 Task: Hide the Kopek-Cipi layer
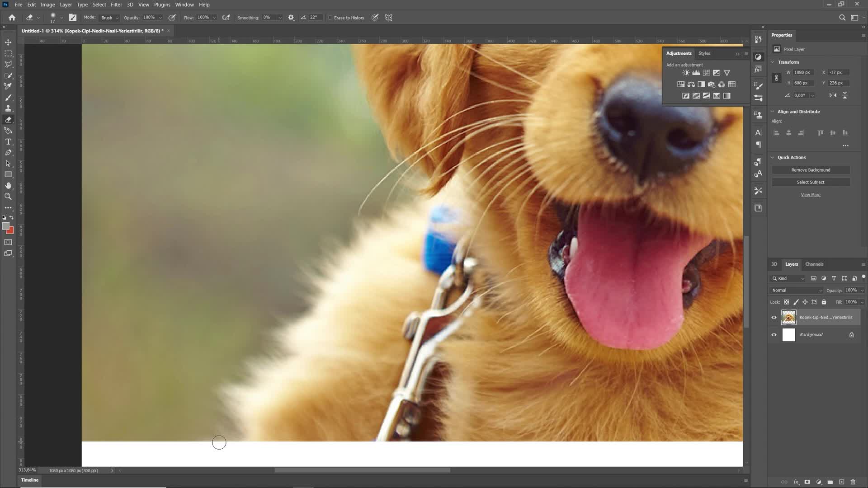(x=774, y=318)
